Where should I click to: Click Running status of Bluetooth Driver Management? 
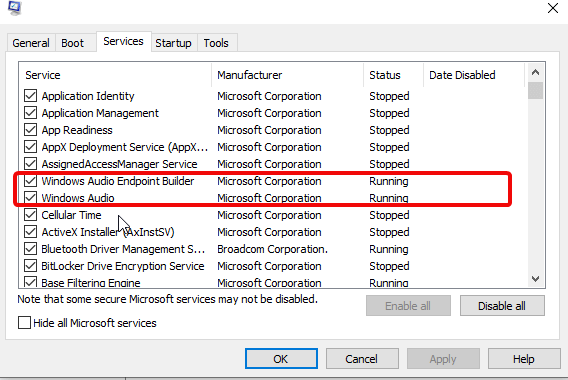coord(389,249)
